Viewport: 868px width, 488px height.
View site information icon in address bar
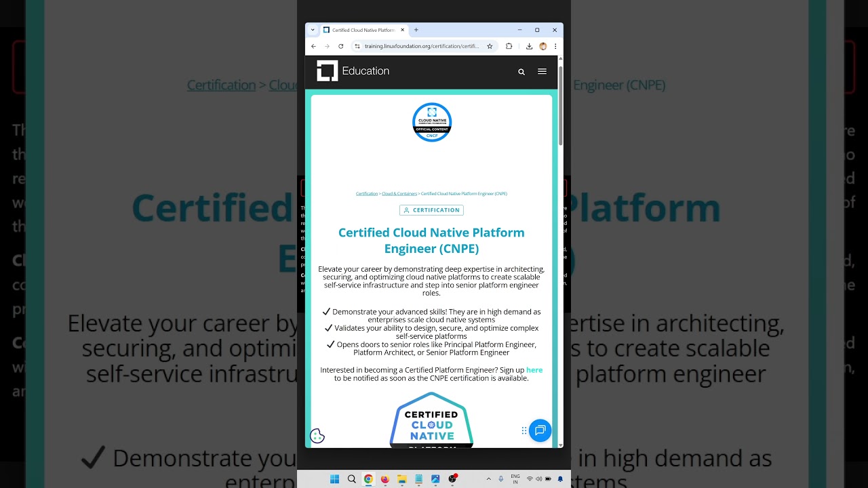coord(357,46)
